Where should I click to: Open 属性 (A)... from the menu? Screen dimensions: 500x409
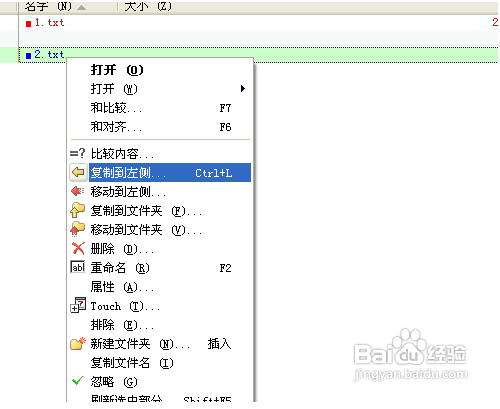(160, 286)
